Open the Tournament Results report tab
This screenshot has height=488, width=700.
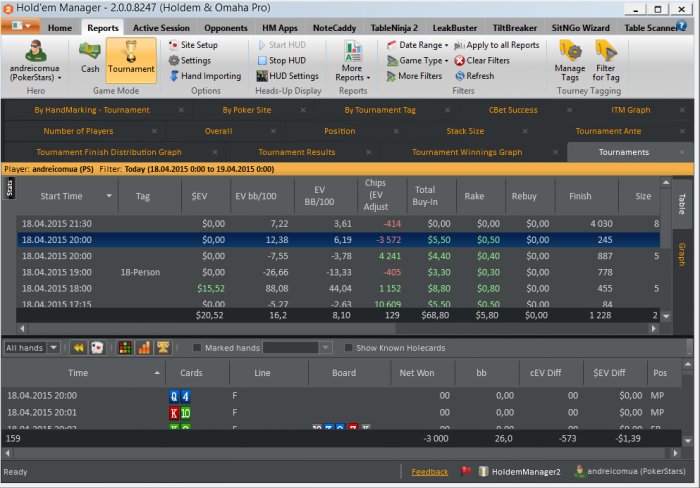pos(296,152)
